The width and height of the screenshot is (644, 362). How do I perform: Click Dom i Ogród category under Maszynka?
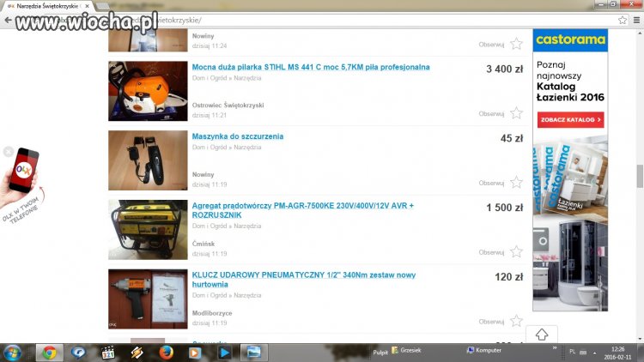[210, 148]
